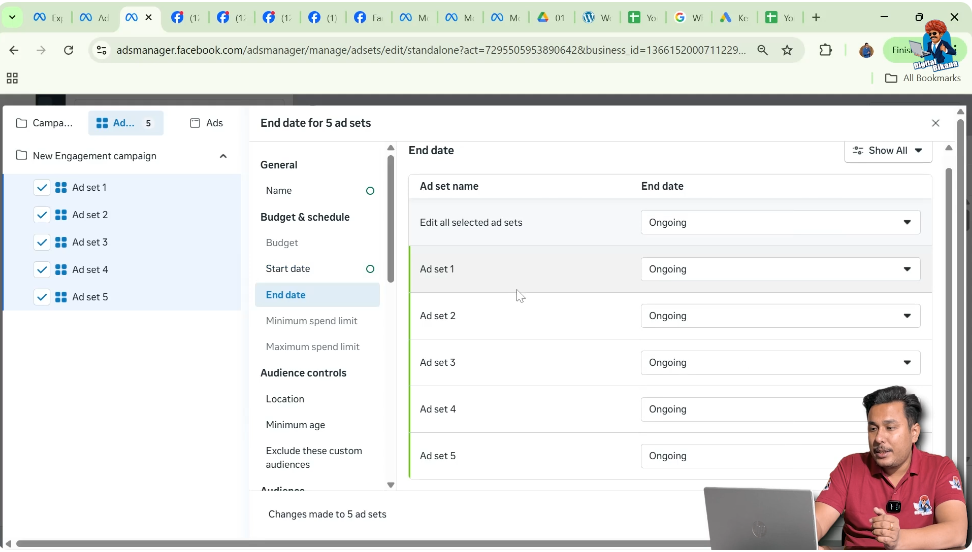The height and width of the screenshot is (552, 972).
Task: Click the Ad set 2 grid icon in tree
Action: click(61, 215)
